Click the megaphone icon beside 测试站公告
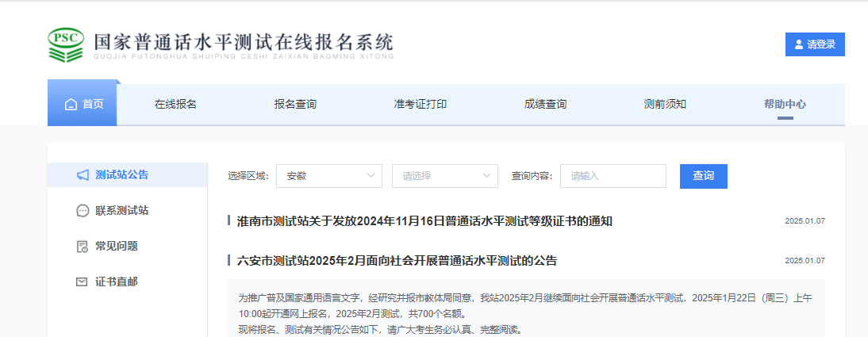 [x=83, y=175]
